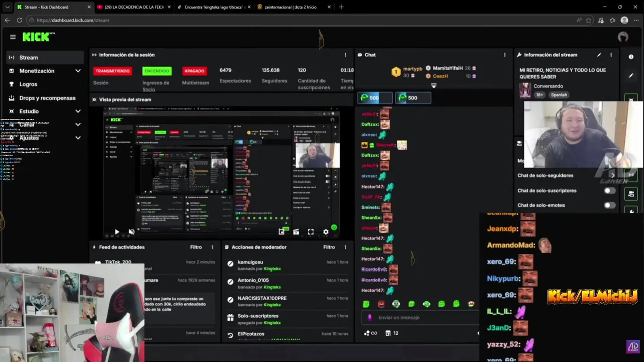Click the gold rank 1 badge for martypb
This screenshot has height=362, width=644.
[396, 72]
